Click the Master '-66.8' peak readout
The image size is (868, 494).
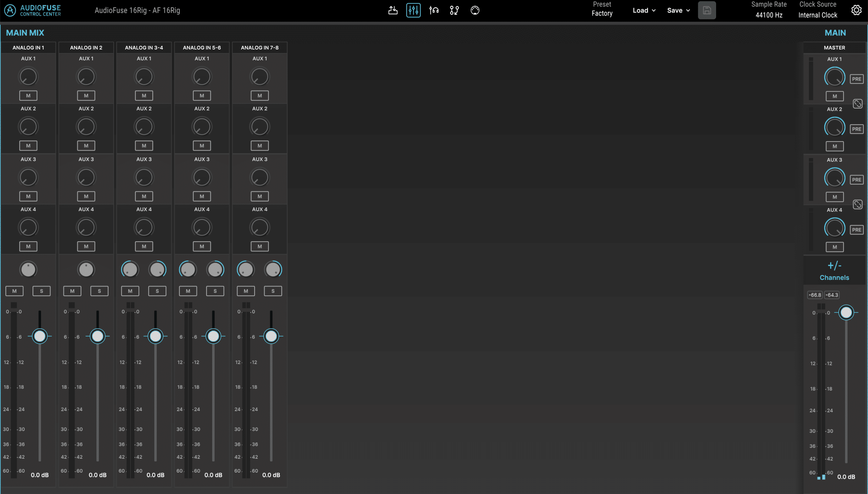click(815, 295)
